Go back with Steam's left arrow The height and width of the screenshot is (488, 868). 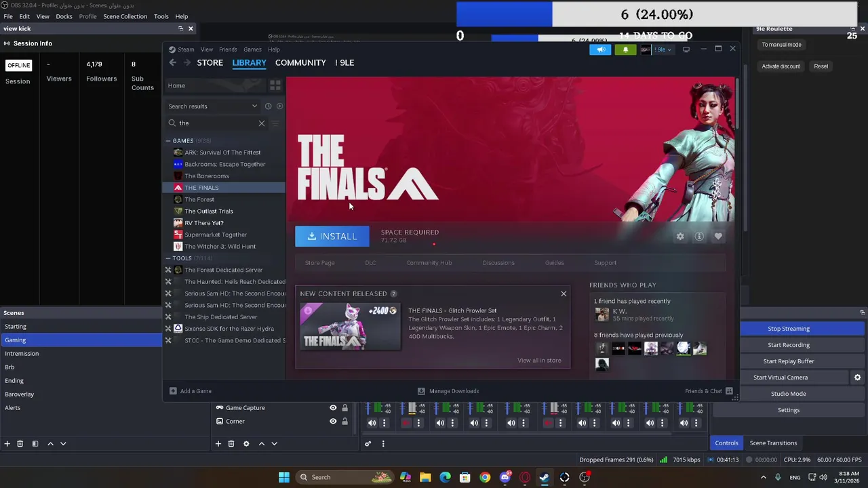point(173,62)
